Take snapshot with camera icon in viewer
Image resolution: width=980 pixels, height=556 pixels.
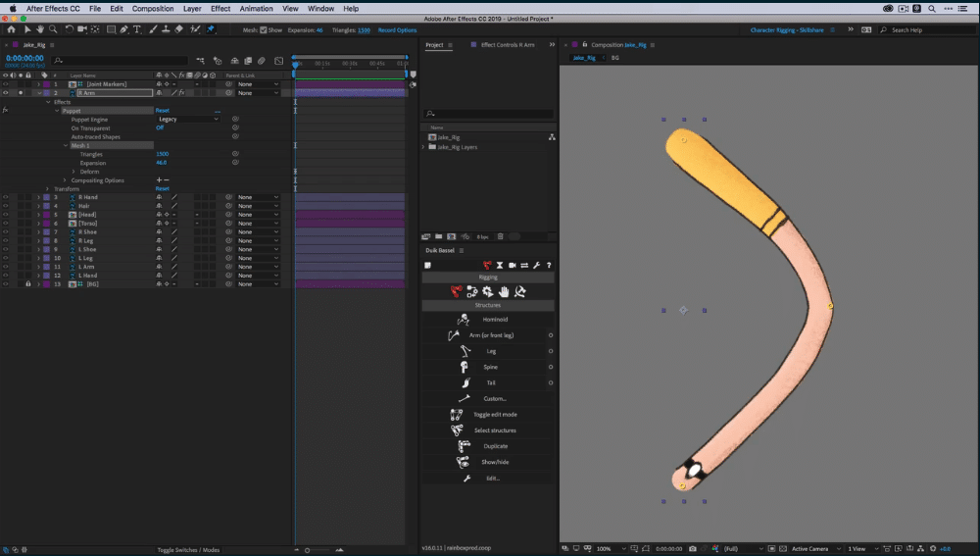point(693,548)
